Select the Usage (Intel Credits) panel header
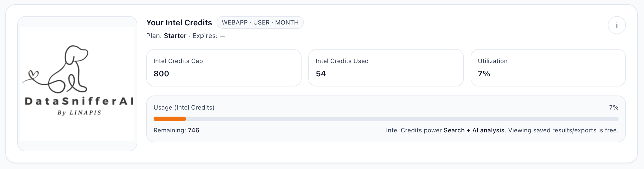The width and height of the screenshot is (644, 169). (184, 107)
